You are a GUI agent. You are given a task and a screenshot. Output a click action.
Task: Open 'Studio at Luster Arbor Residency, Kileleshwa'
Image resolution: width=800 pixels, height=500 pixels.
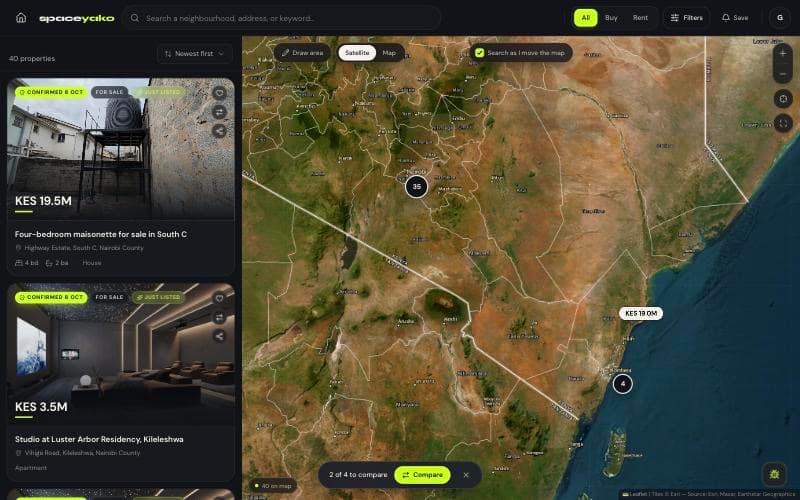99,439
